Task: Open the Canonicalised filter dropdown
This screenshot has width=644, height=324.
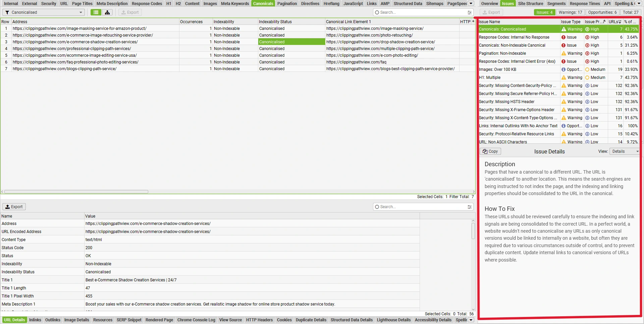Action: pyautogui.click(x=44, y=12)
